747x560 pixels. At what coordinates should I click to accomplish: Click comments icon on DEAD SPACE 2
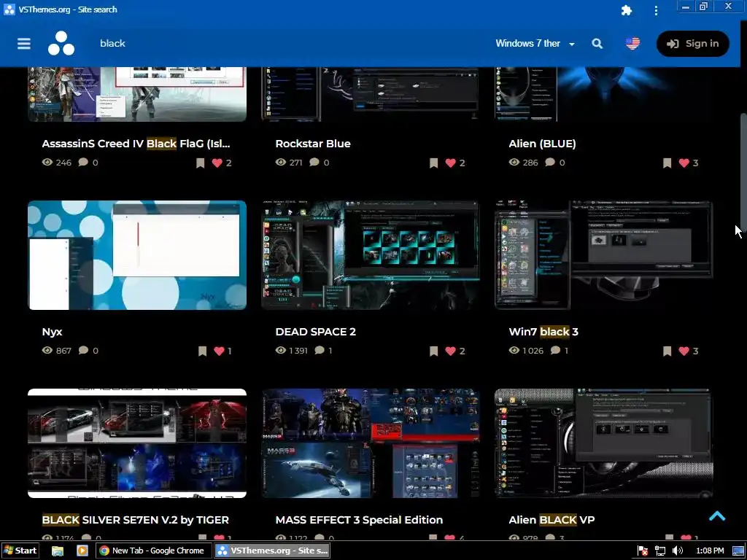coord(320,351)
